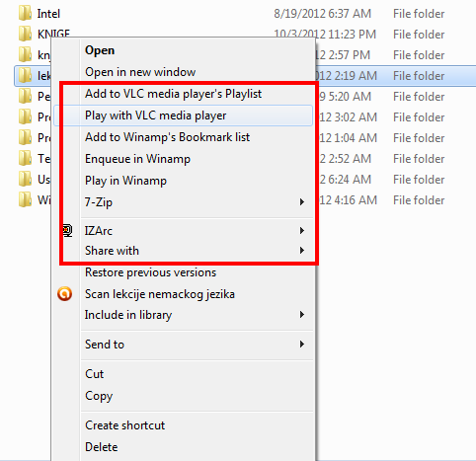Click 'File folder' in the 2:19 AM row
This screenshot has height=461, width=476.
(419, 76)
